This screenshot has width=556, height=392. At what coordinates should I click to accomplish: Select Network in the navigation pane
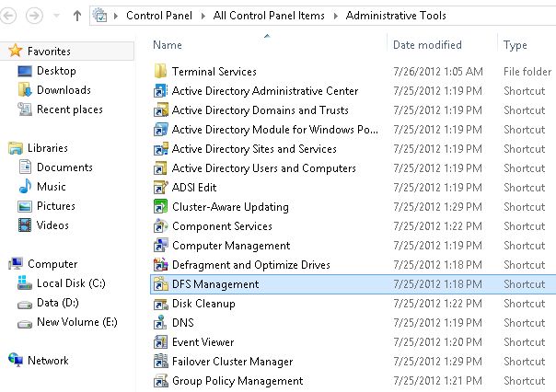coord(48,361)
